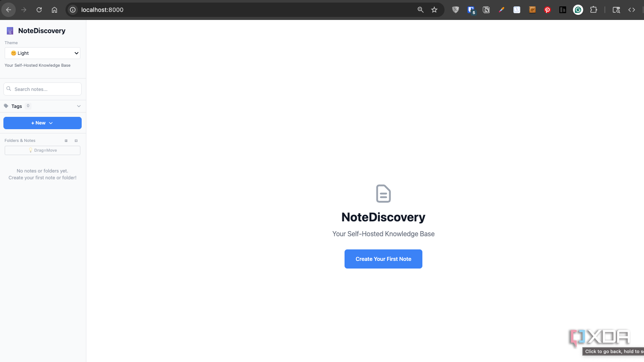Click the NoteDiscovery logo icon in sidebar
The image size is (644, 362).
pyautogui.click(x=10, y=31)
